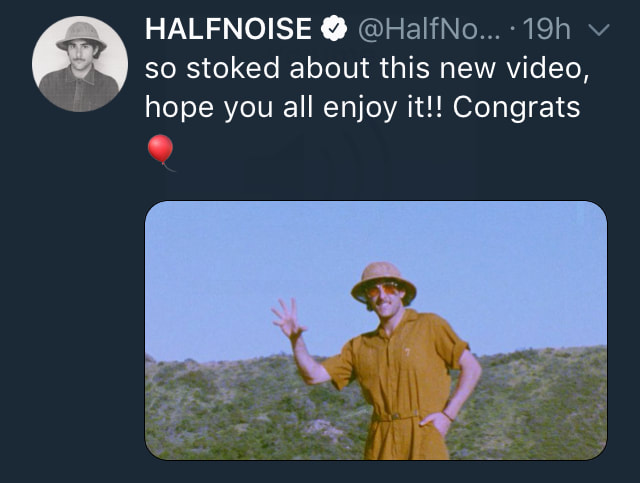Click the verified badge next to HALFNOISE
This screenshot has height=483, width=640.
(333, 30)
